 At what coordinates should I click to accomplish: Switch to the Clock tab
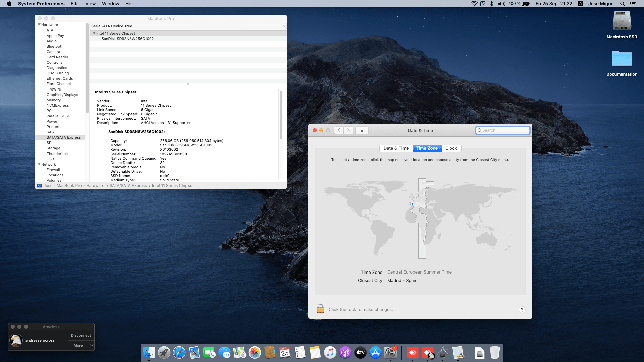pyautogui.click(x=451, y=148)
